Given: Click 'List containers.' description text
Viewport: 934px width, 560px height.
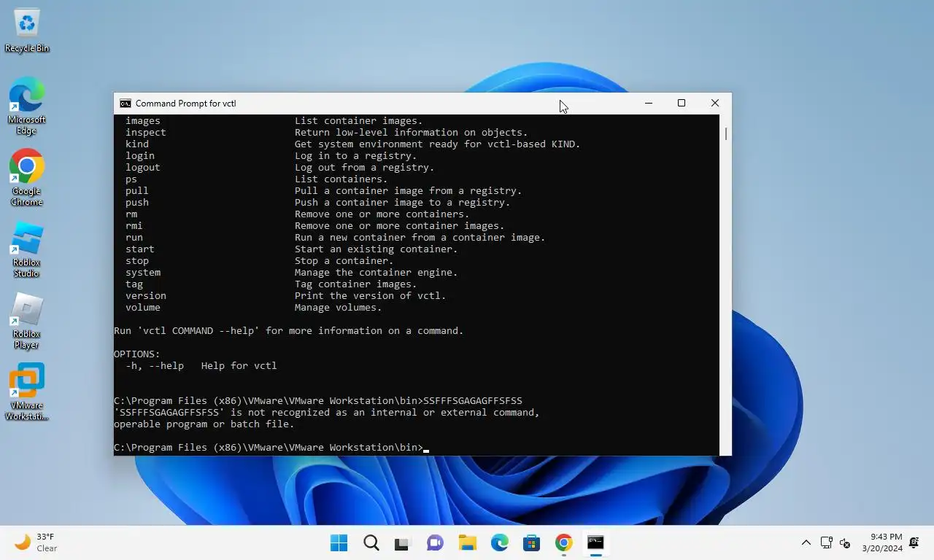Looking at the screenshot, I should tap(341, 179).
